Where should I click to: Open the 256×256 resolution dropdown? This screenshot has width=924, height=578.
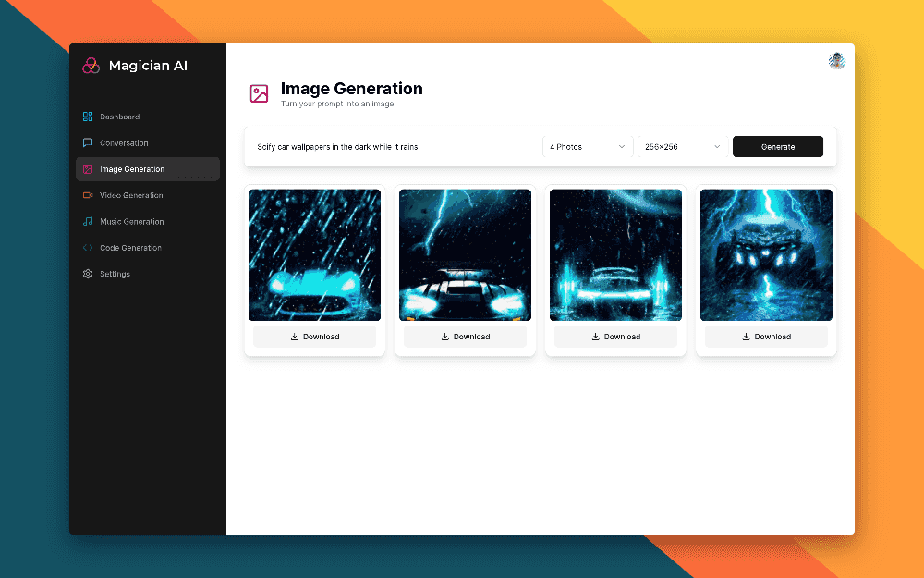(x=683, y=147)
